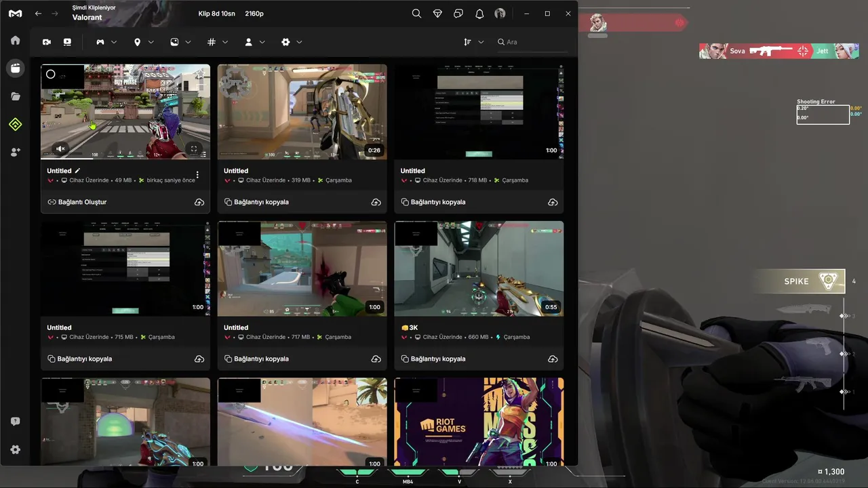Click the SPIKE slot in Valorant HUD
Viewport: 868px width, 488px height.
(x=800, y=281)
